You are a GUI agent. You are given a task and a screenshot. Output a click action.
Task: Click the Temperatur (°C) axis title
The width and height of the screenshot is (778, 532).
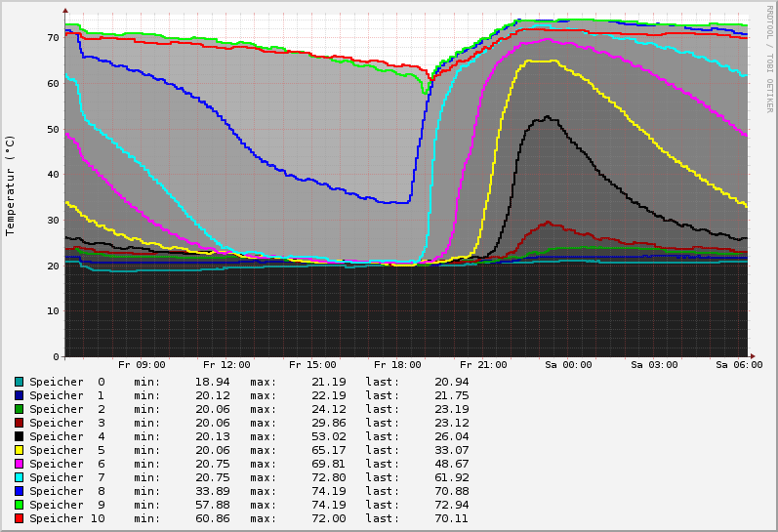tap(11, 185)
